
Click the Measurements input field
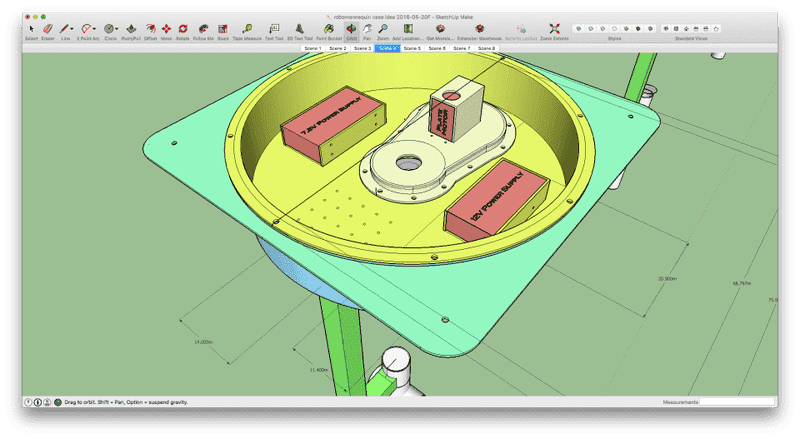(736, 402)
